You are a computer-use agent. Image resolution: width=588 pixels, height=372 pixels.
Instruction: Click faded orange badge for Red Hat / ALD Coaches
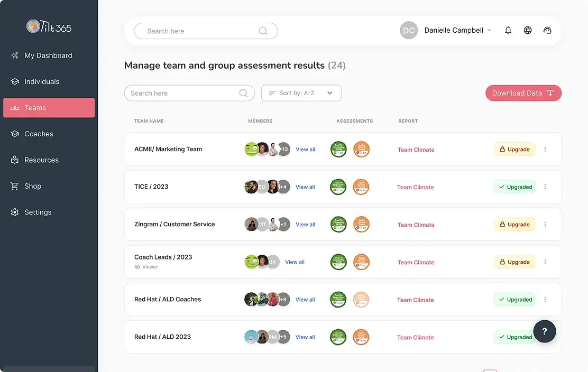(362, 300)
